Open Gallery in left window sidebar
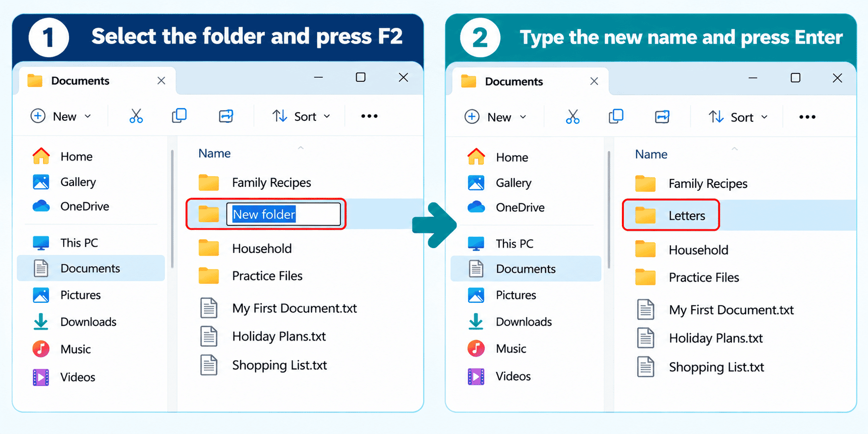Image resolution: width=868 pixels, height=434 pixels. 65,182
